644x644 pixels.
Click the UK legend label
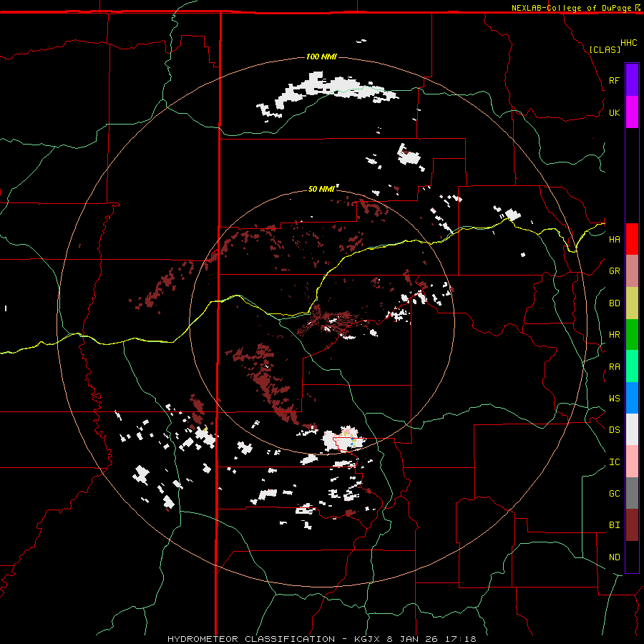click(614, 112)
